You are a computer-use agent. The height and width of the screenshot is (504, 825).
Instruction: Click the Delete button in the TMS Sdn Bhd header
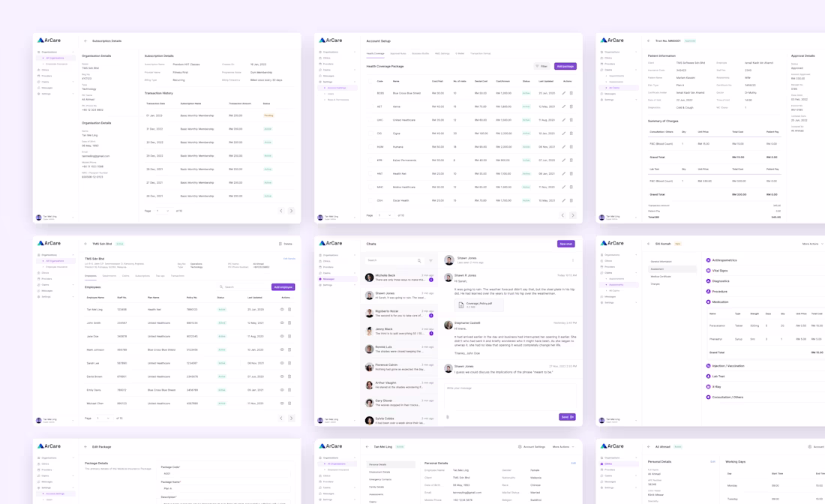click(286, 244)
